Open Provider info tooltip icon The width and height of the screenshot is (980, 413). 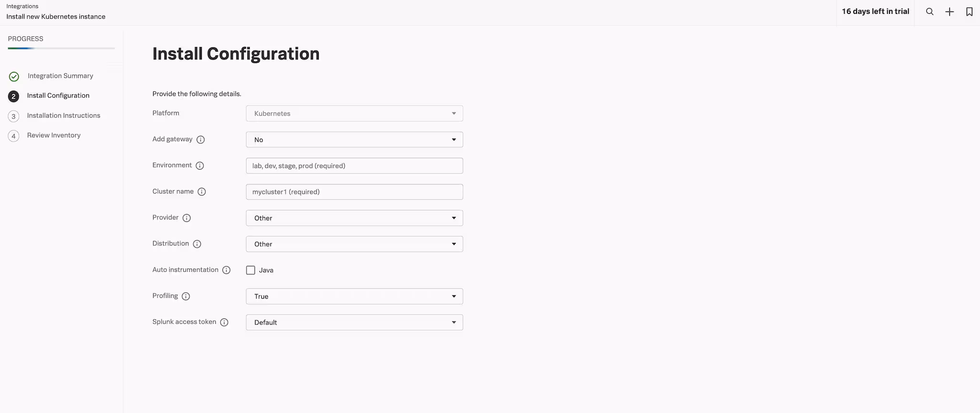click(x=187, y=218)
